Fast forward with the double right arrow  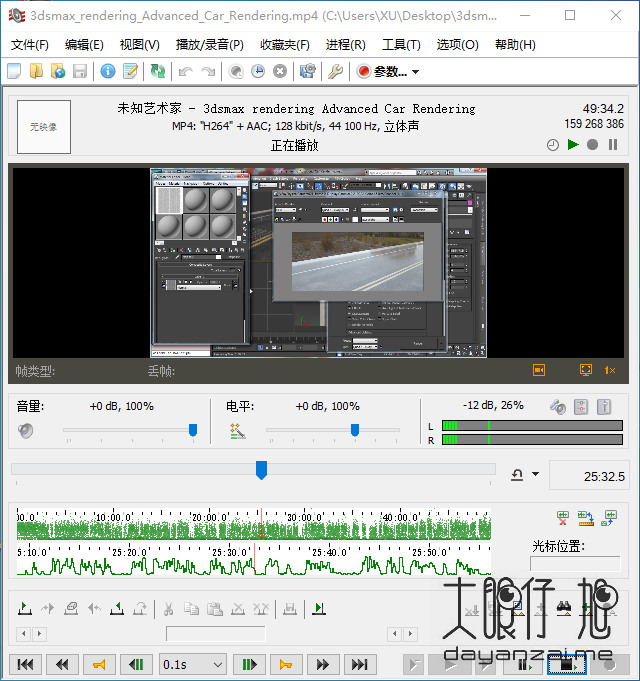coord(322,664)
